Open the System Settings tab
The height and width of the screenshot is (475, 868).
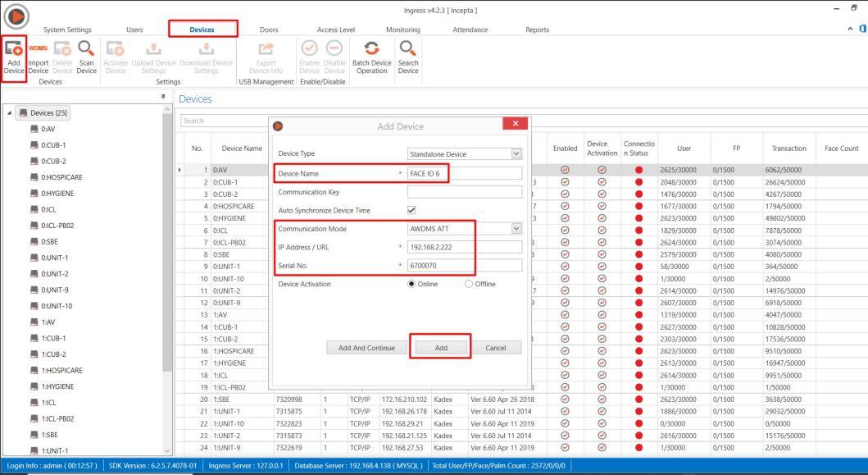click(x=67, y=30)
